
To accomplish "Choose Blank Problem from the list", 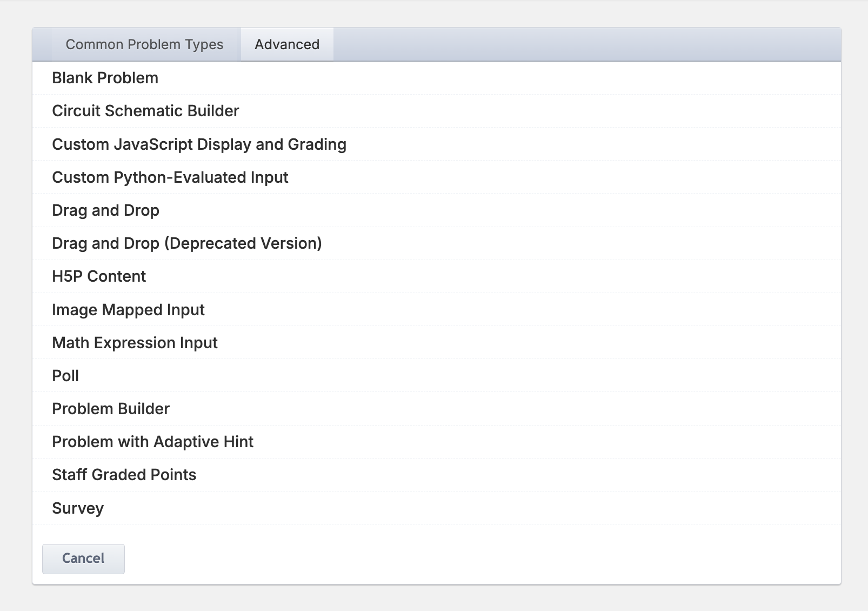I will coord(105,78).
